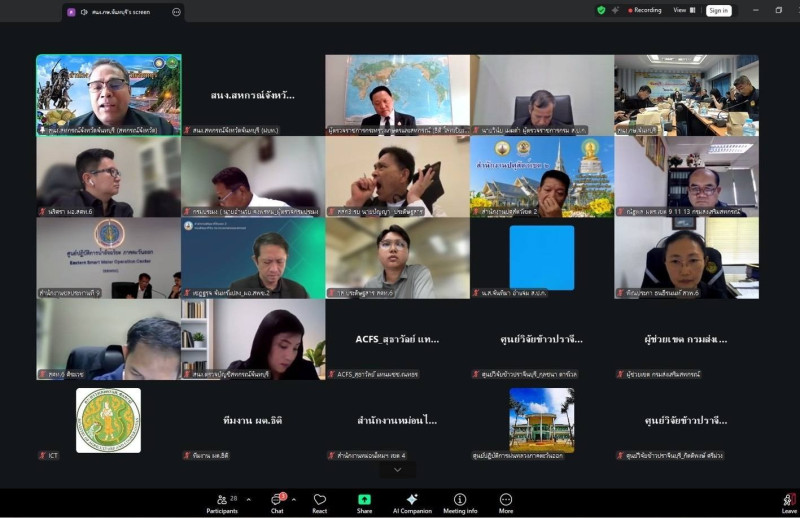Screen dimensions: 800x518
Task: Click the Recording indicator
Action: [642, 10]
